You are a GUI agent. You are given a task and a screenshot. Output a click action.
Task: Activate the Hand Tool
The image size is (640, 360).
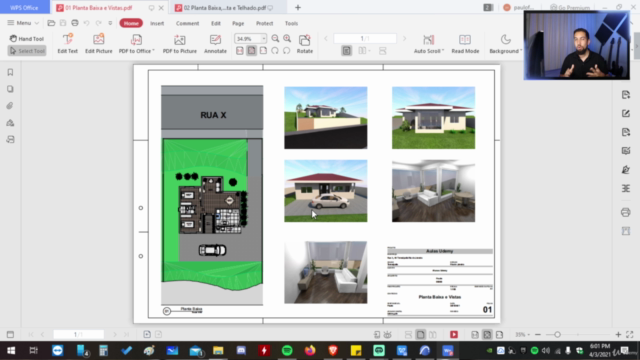coord(27,39)
